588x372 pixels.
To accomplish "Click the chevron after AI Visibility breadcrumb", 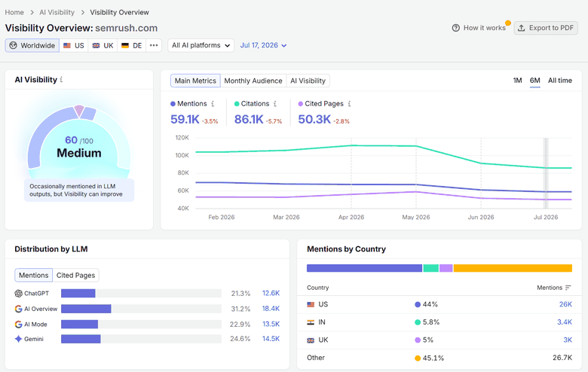I will (82, 12).
